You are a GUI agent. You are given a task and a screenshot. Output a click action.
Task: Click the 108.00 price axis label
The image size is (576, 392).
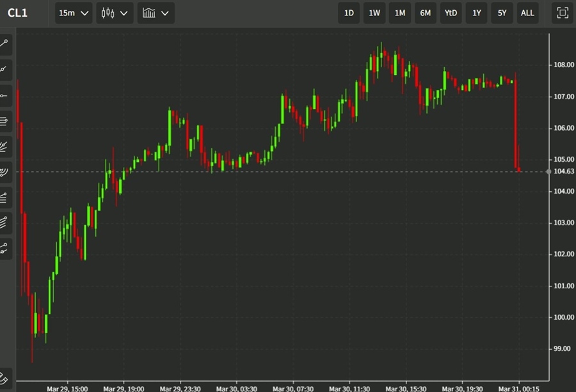pos(563,65)
